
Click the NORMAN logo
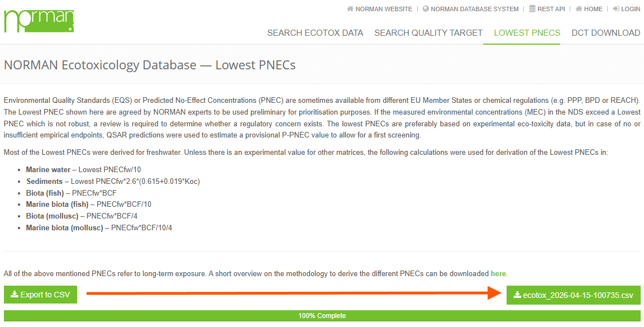(x=39, y=21)
